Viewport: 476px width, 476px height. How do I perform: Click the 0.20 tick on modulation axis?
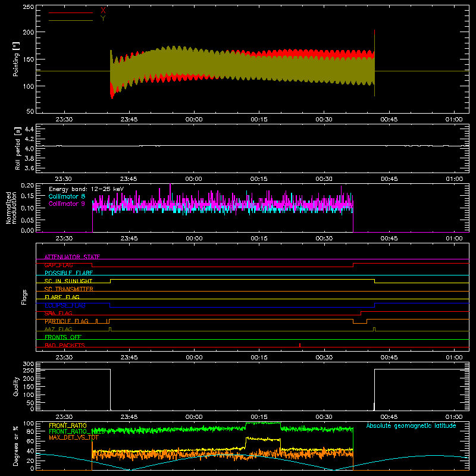(27, 186)
